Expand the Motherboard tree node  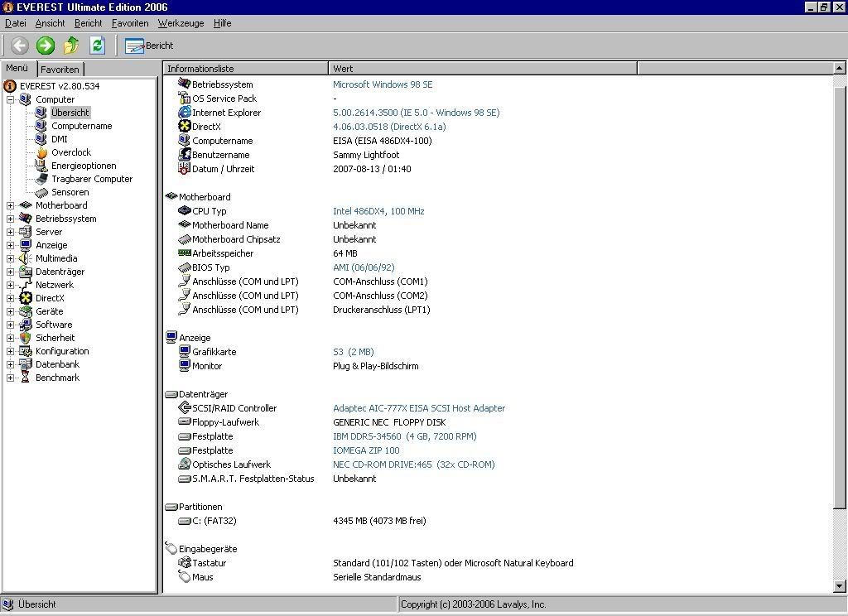point(10,205)
